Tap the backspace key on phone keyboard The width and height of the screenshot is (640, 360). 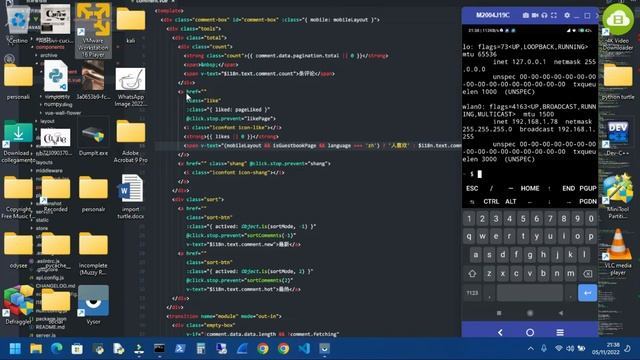click(x=587, y=273)
